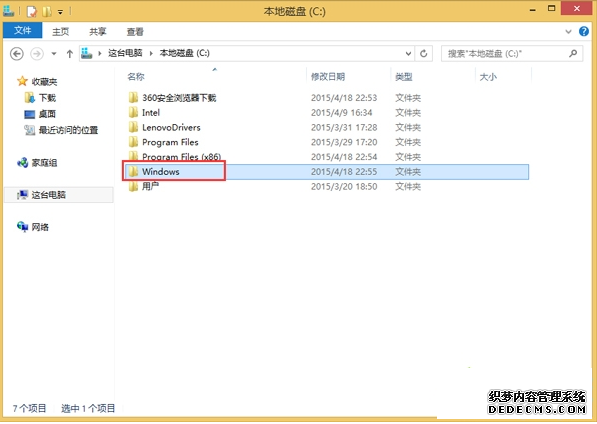Click date 2015/3/31 17:28 of LenovoDrivers

[344, 128]
